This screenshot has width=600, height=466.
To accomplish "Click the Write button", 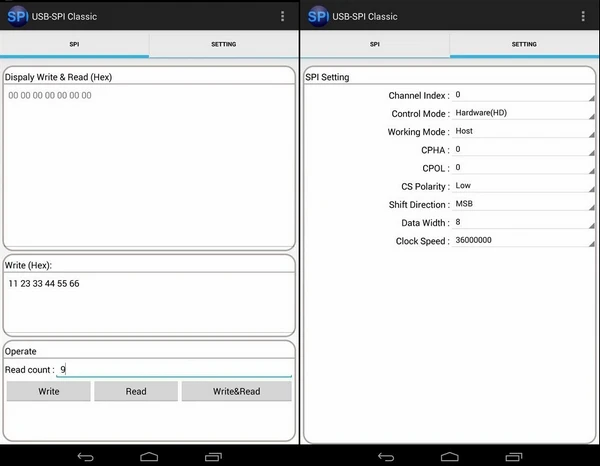I will tap(49, 391).
